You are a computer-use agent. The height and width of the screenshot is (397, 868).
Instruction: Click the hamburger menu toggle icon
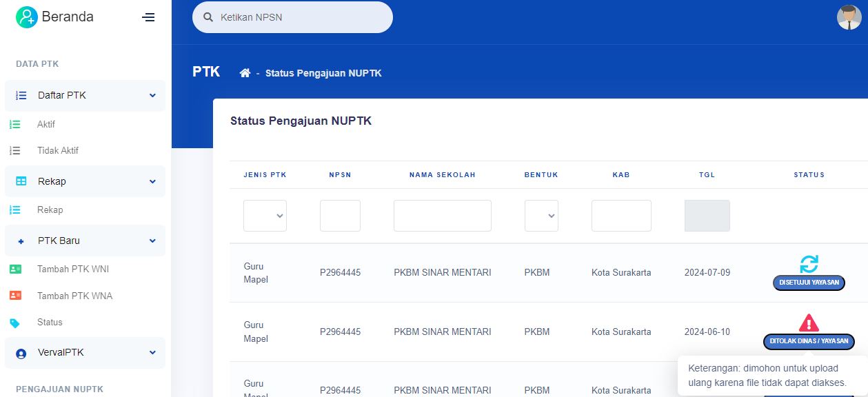point(148,17)
